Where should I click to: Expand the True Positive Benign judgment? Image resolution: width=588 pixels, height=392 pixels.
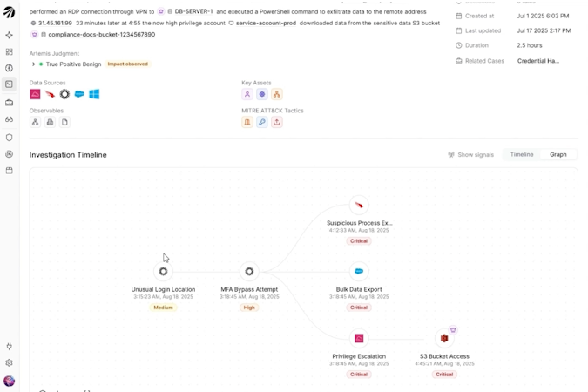[33, 64]
